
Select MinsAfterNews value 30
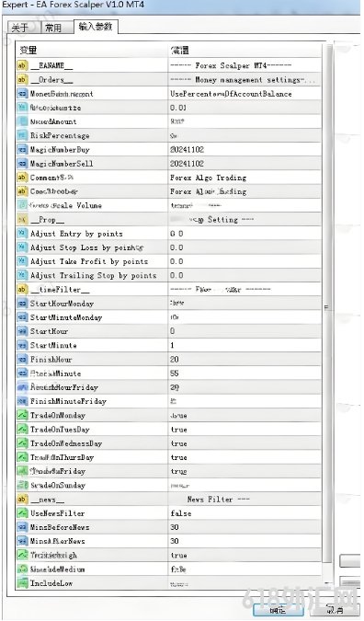(174, 541)
